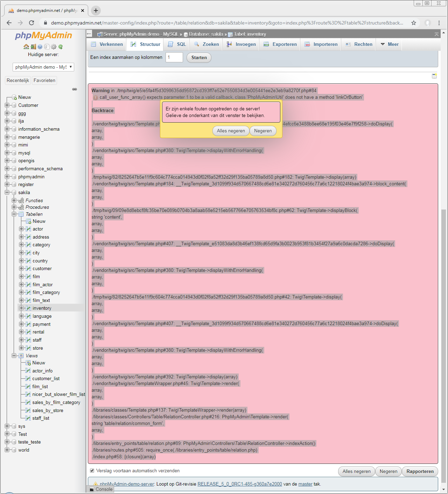Click the phpMyAdmin logo
Viewport: 448px width, 494px height.
click(43, 35)
